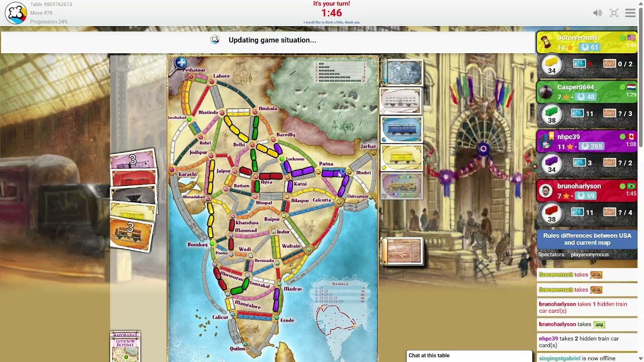644x362 pixels.
Task: Take the face-up blue train car card
Action: [401, 130]
